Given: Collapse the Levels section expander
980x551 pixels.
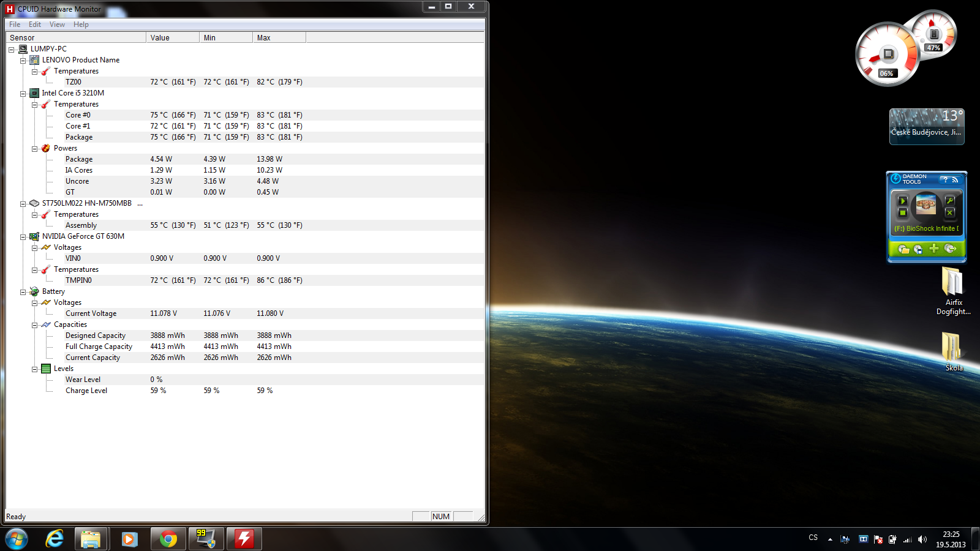Looking at the screenshot, I should [34, 369].
